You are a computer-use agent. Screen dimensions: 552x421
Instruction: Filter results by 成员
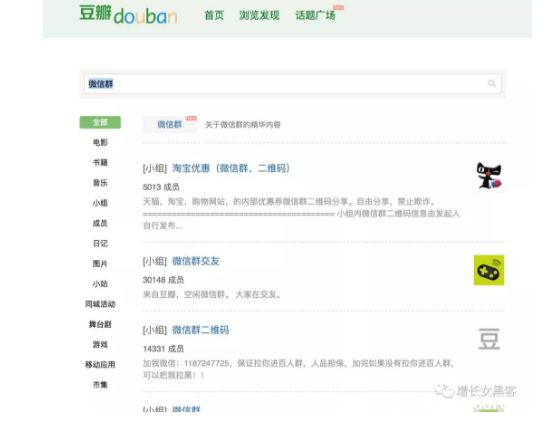[100, 223]
